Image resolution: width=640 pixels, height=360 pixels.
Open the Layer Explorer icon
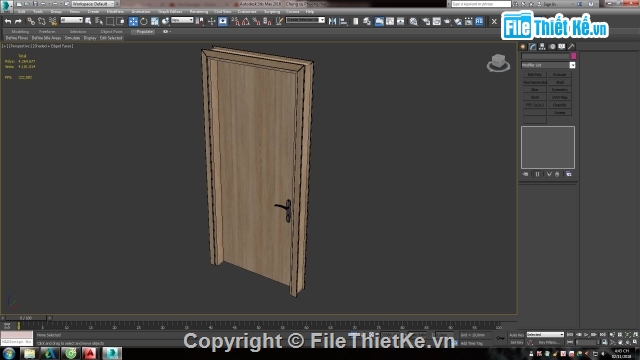367,21
